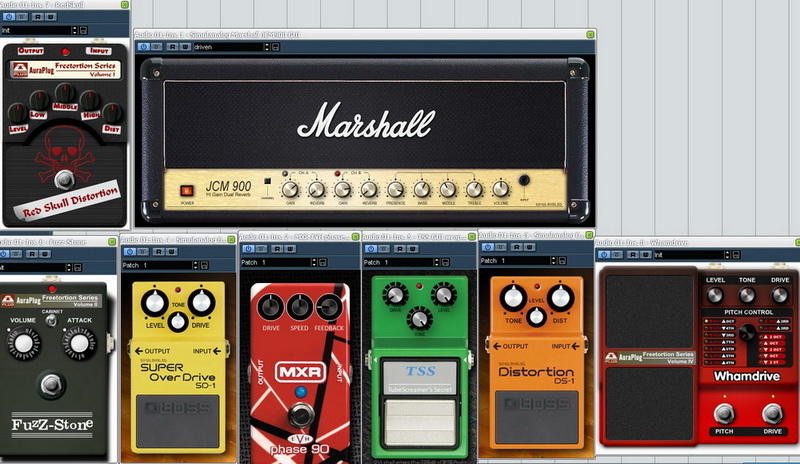Open the Marshall preset save menu icon

point(276,47)
